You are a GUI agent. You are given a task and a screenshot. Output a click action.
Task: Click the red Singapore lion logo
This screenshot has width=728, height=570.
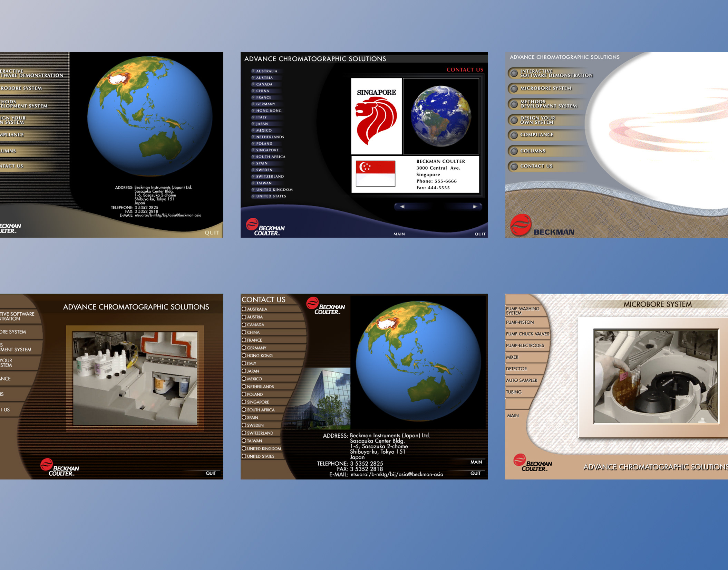(x=376, y=120)
